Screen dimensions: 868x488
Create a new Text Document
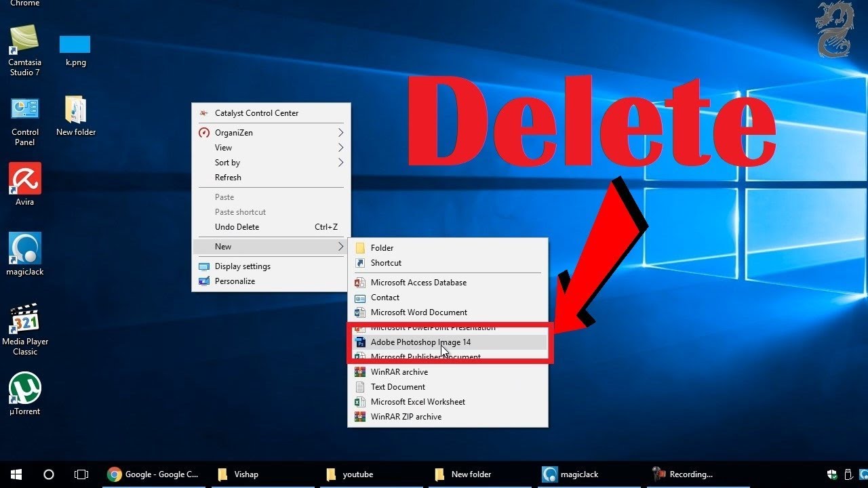(x=448, y=387)
